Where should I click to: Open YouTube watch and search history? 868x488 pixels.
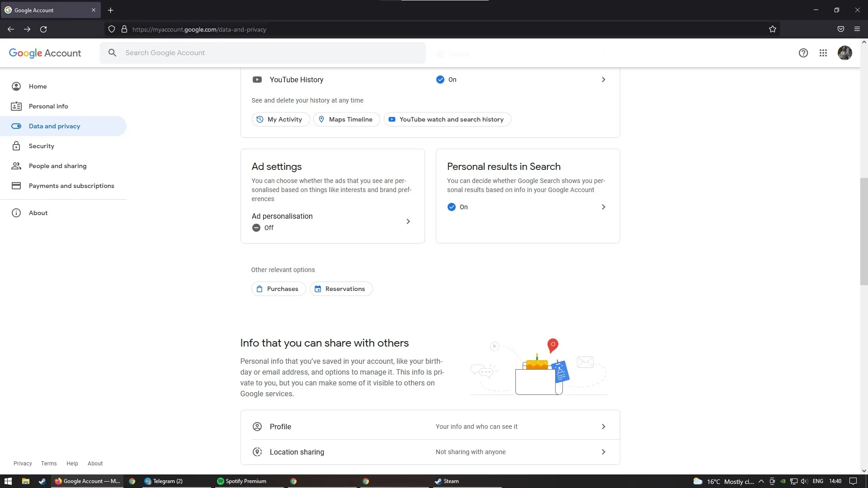[447, 119]
